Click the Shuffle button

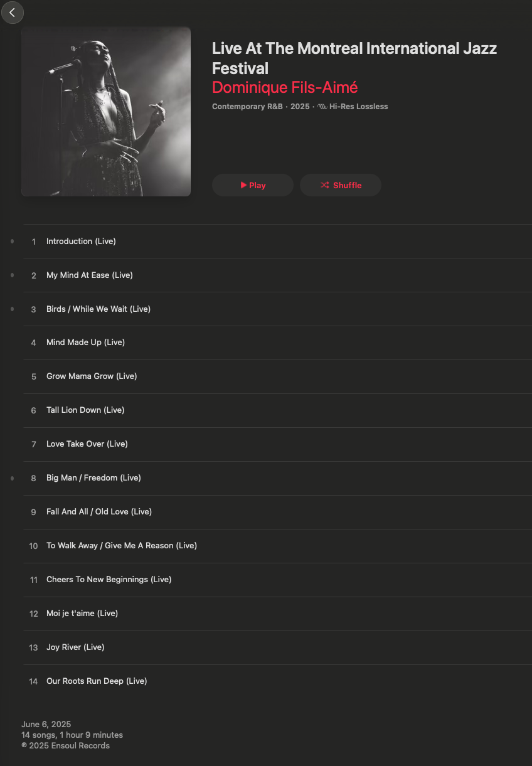(x=341, y=185)
